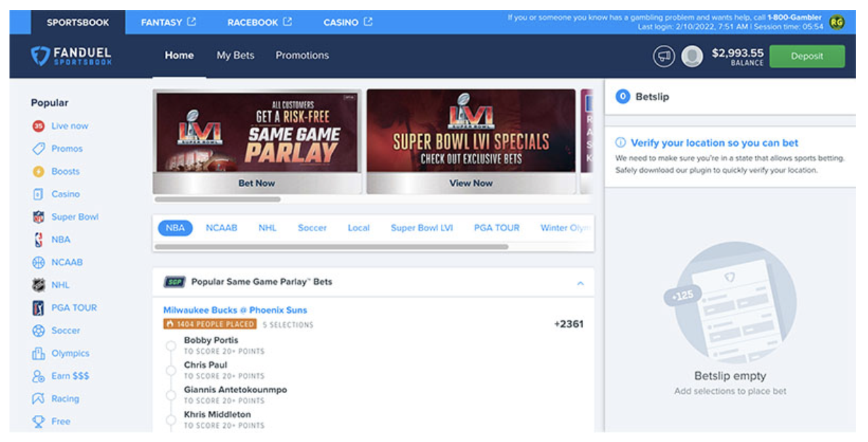The height and width of the screenshot is (442, 868).
Task: Open the Casino external link icon in top bar
Action: (368, 22)
